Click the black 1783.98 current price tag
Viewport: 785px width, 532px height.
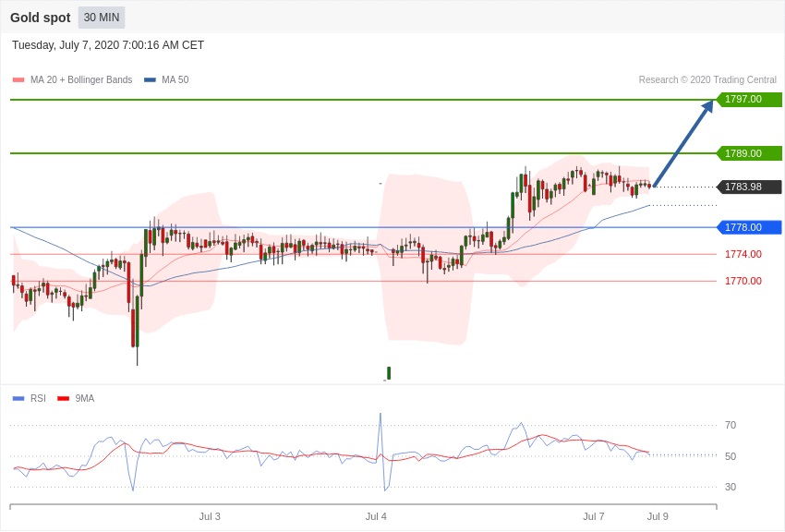[749, 187]
